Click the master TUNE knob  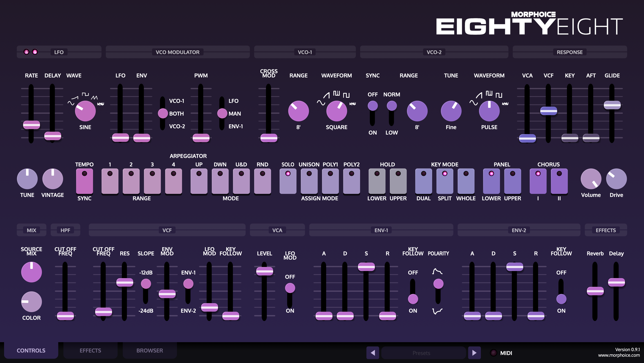click(x=27, y=179)
